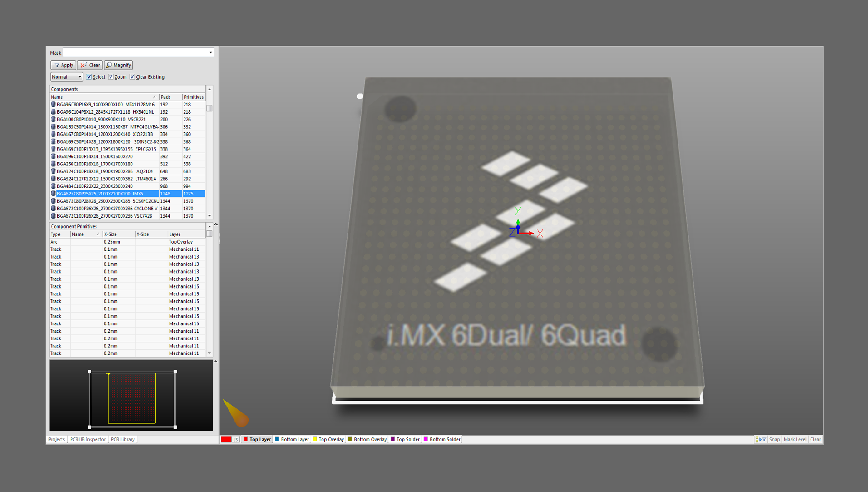This screenshot has height=492, width=868.
Task: Collapse the Components section arrow
Action: click(x=210, y=89)
